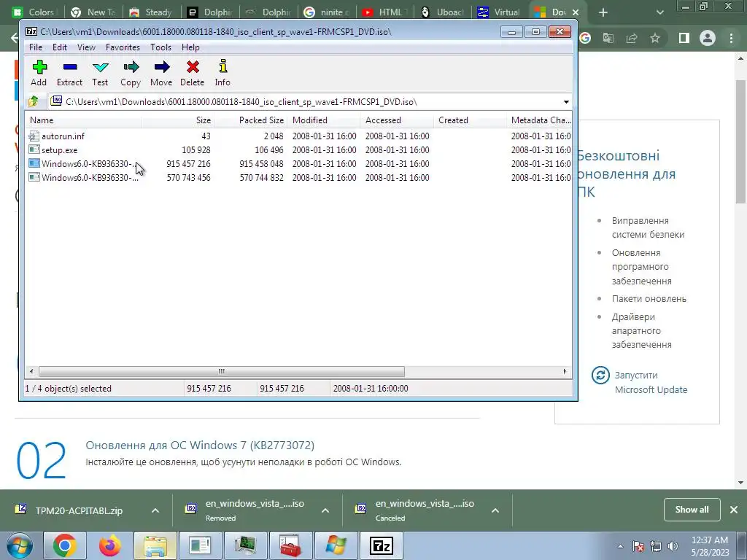This screenshot has width=747, height=560.
Task: Click the Google translate icon in address bar
Action: click(608, 38)
